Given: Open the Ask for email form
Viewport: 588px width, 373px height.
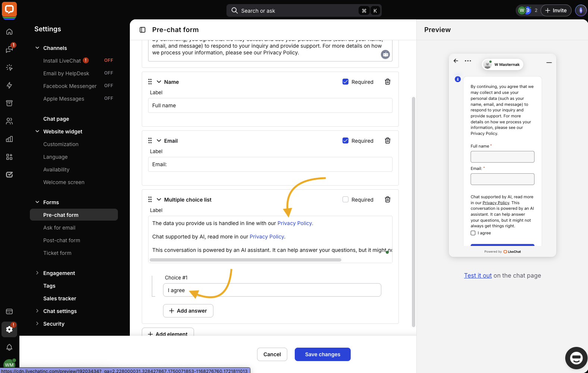Looking at the screenshot, I should 59,228.
